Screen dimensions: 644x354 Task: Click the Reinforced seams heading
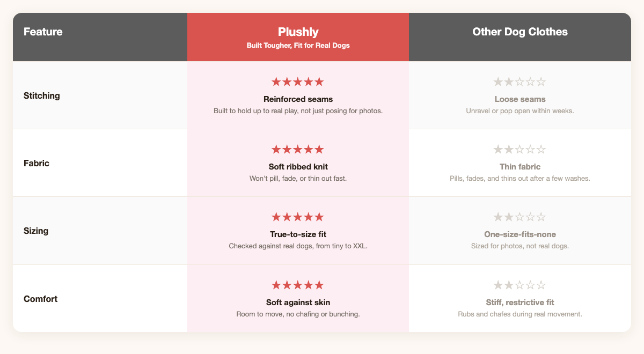point(298,99)
